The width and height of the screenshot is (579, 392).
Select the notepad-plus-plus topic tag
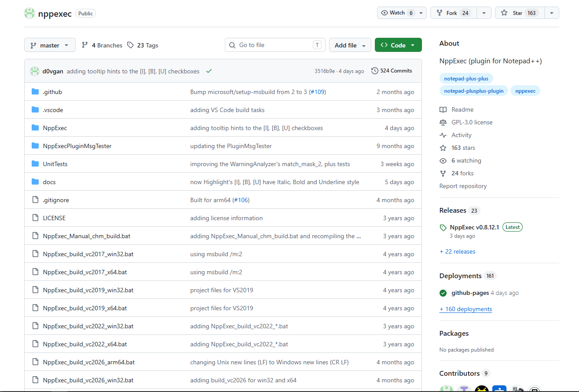click(466, 78)
